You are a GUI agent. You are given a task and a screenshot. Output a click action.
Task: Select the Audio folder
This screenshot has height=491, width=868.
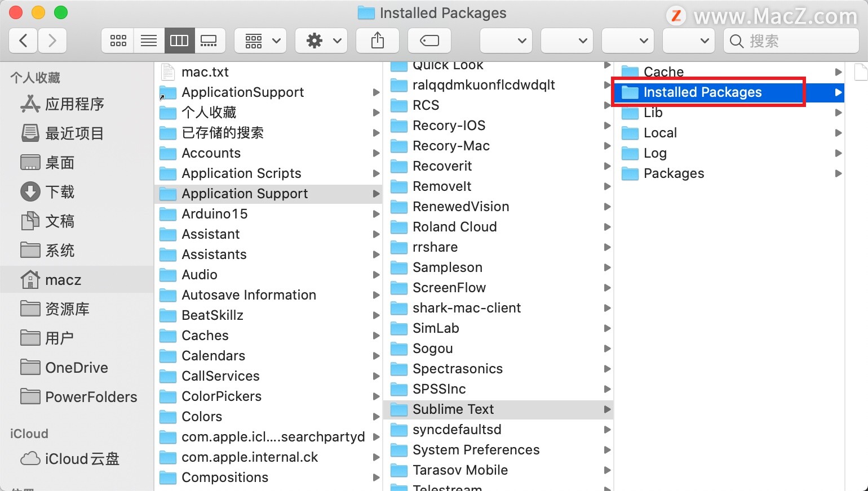(268, 275)
